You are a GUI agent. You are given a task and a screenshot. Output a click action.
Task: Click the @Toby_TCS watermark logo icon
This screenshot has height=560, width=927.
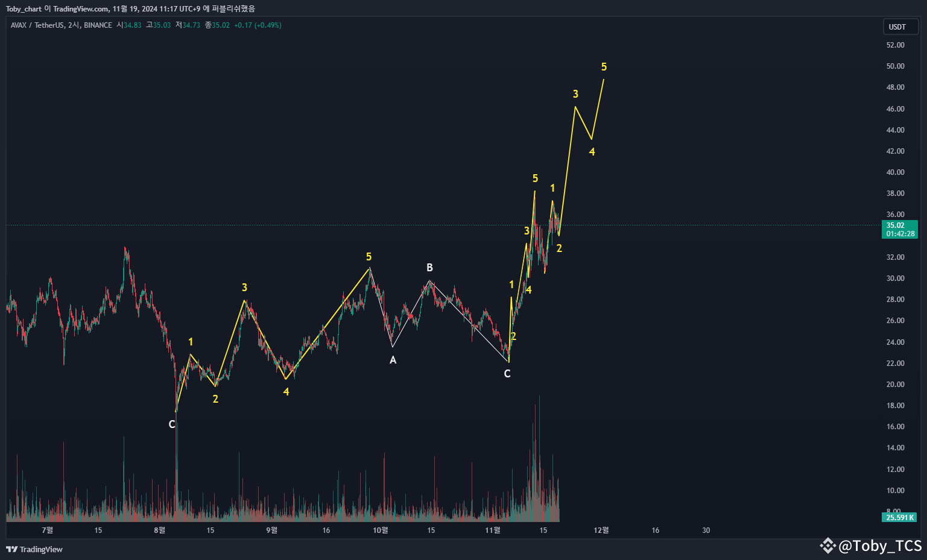[x=829, y=546]
